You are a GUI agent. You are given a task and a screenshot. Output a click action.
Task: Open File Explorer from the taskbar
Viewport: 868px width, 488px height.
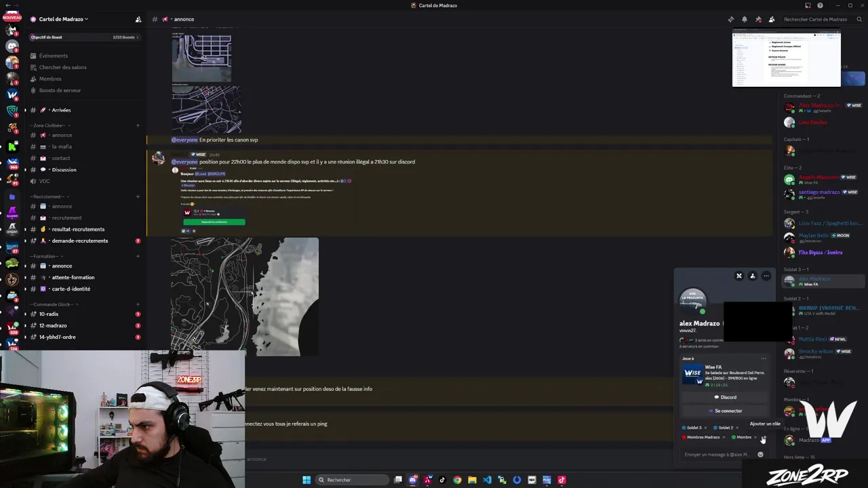tap(472, 480)
